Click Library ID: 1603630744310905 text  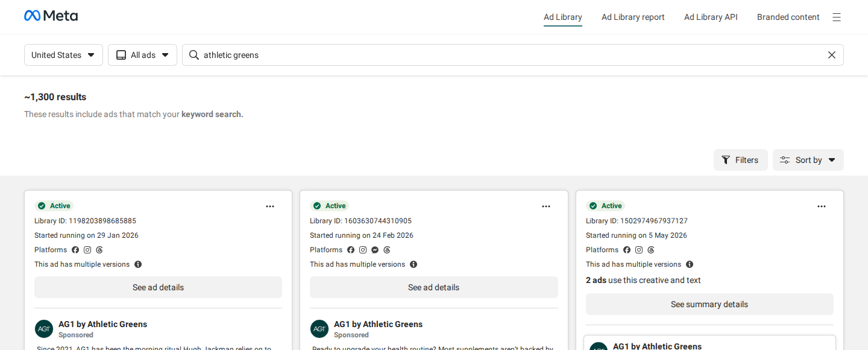click(x=360, y=221)
